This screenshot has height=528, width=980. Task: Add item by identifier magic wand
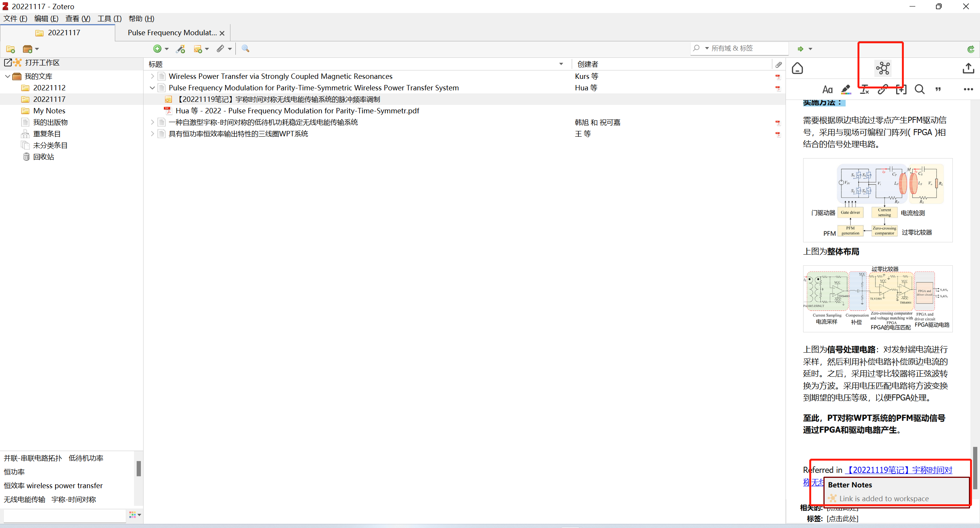(180, 49)
